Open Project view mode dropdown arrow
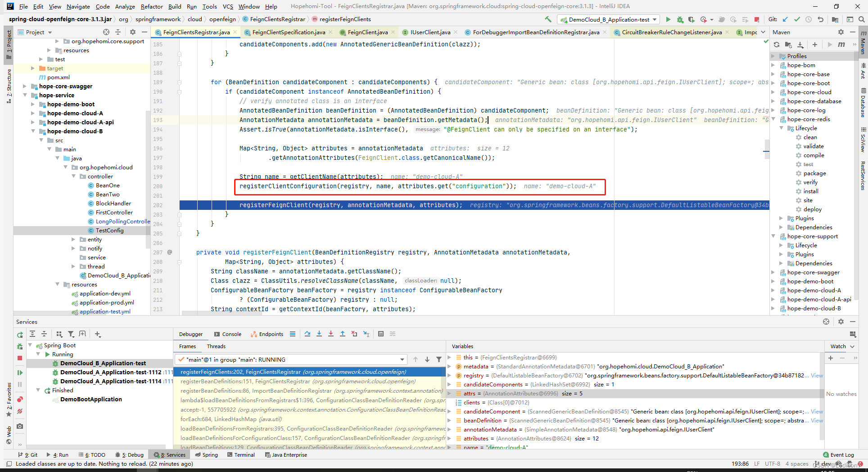Screen dimensions: 868x472 50,32
